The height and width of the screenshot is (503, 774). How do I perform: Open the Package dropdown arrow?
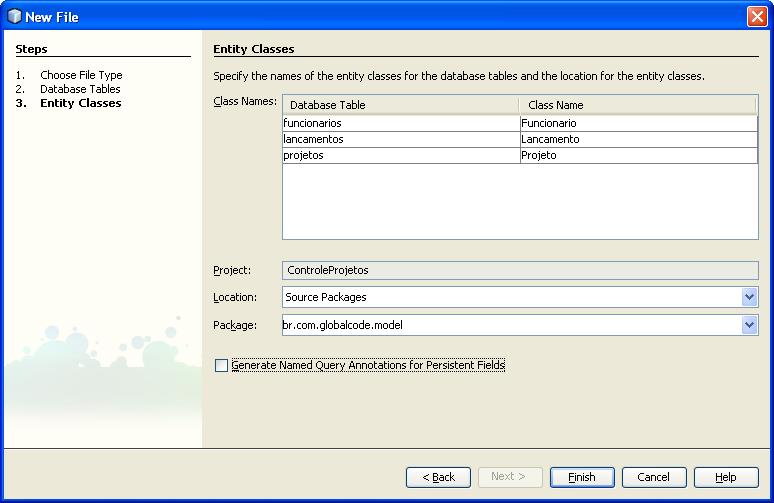[x=749, y=325]
